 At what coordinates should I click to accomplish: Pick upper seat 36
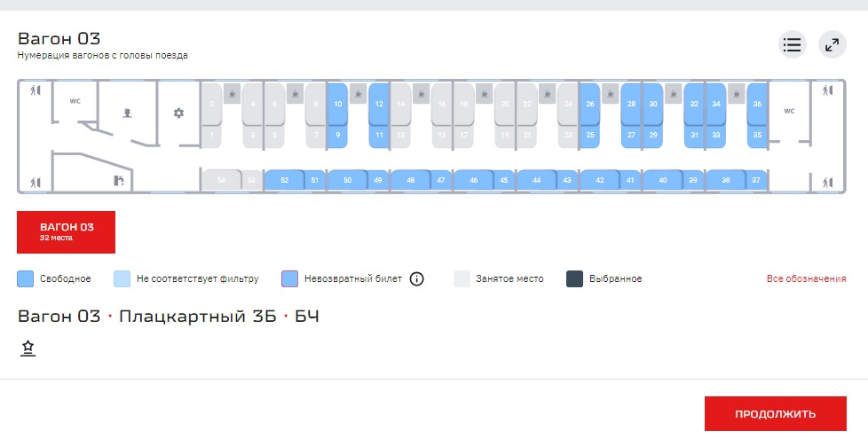(756, 105)
